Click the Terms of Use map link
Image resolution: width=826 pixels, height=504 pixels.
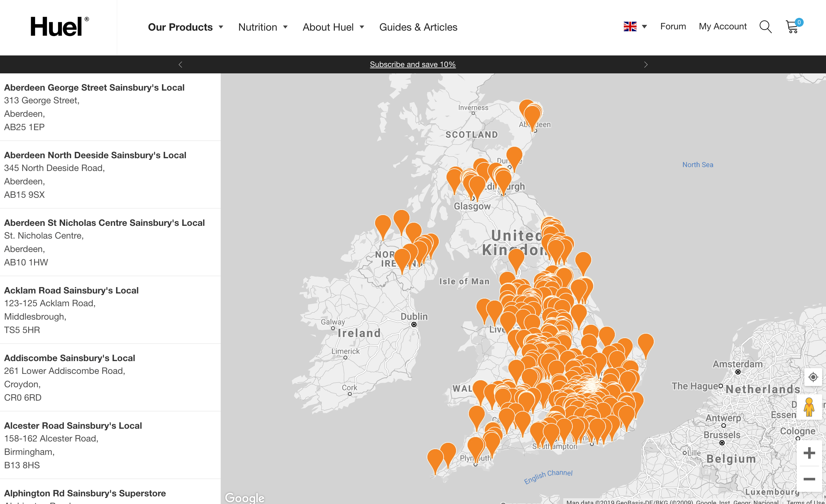(806, 502)
